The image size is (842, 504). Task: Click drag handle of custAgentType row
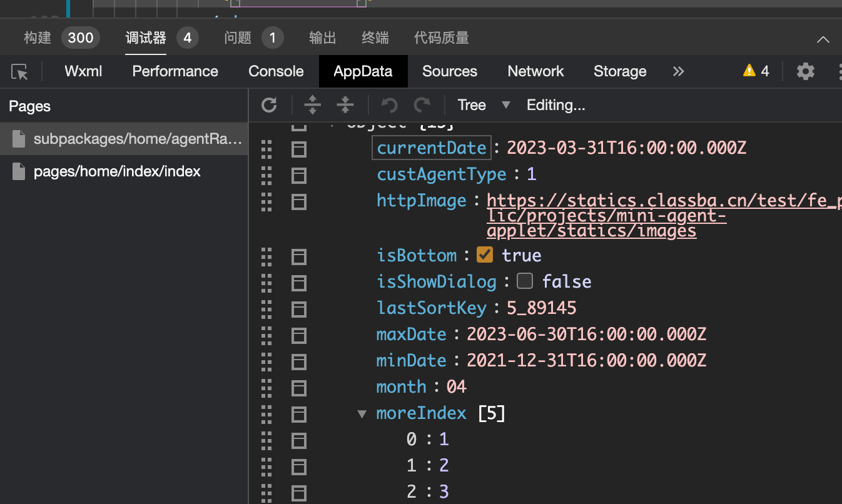(266, 174)
